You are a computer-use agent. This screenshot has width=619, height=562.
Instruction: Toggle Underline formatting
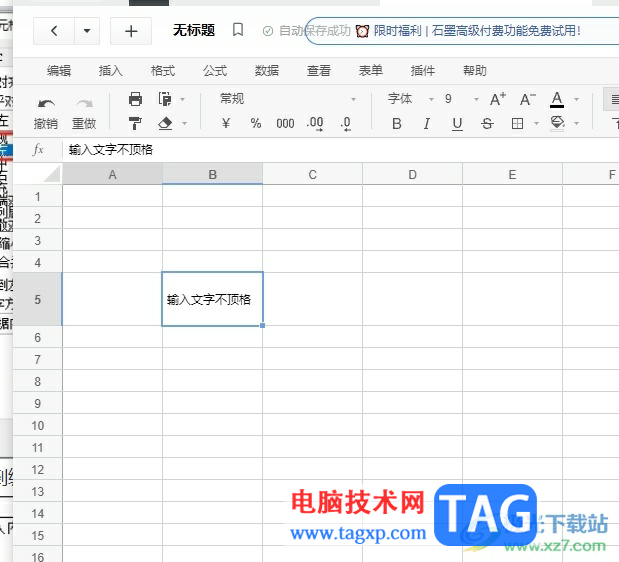(x=457, y=124)
